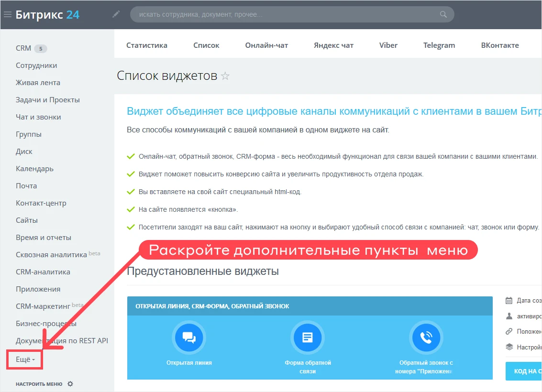Image resolution: width=542 pixels, height=392 pixels.
Task: Click the Битрикс 24 logo
Action: point(47,14)
